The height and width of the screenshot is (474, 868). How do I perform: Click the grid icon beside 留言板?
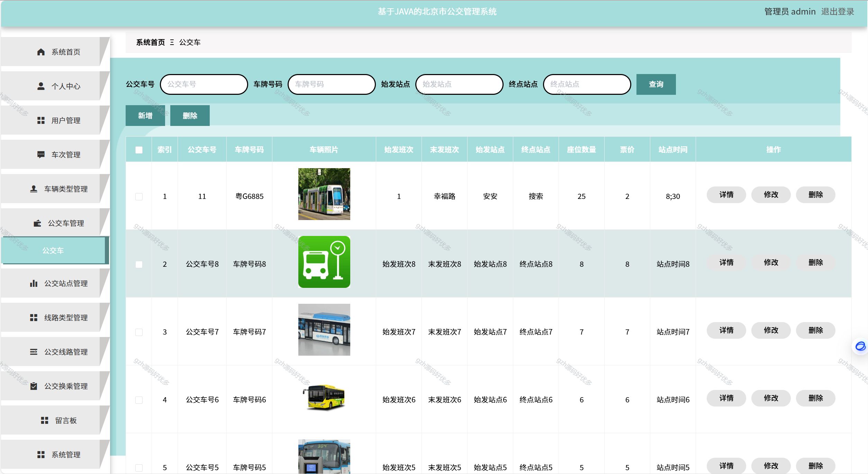tap(45, 420)
